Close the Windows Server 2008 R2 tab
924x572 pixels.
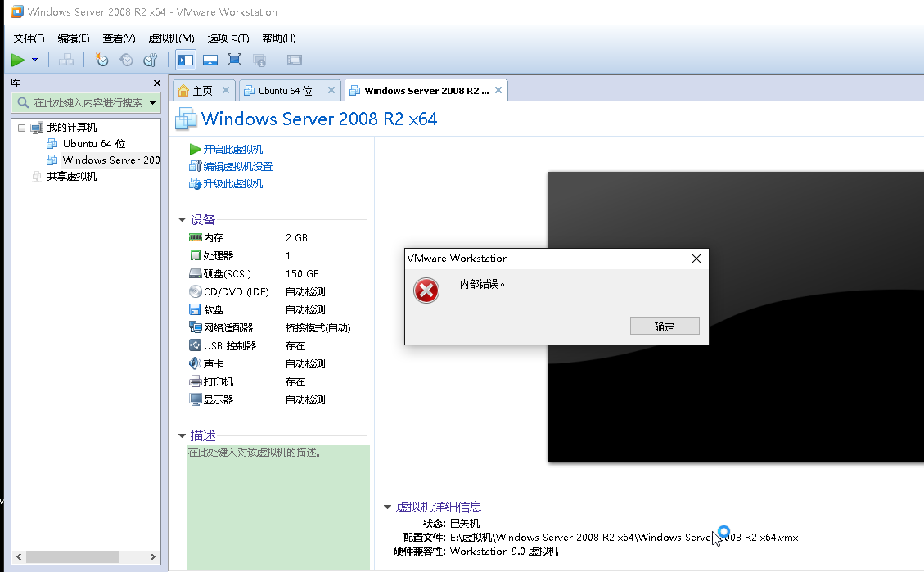tap(498, 90)
